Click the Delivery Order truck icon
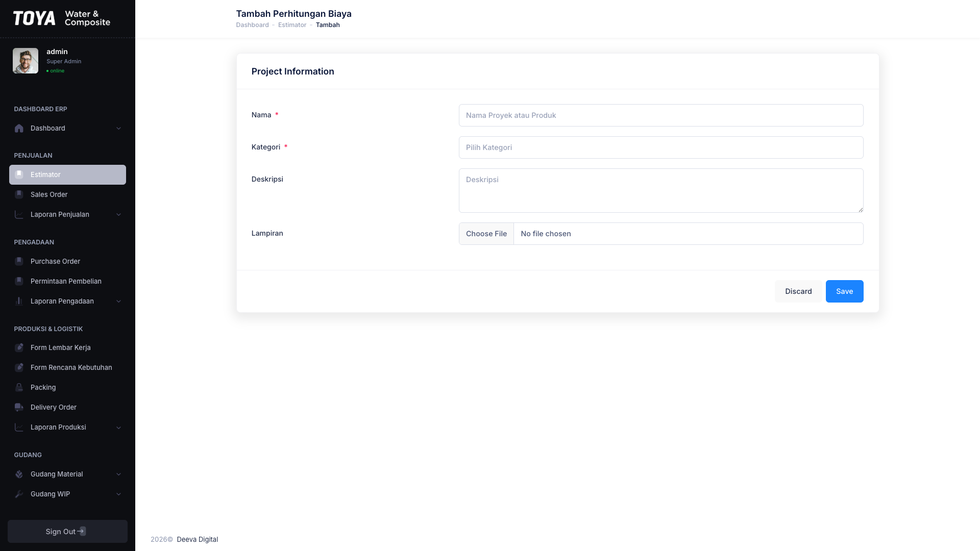Screen dimensions: 980x551 point(19,407)
